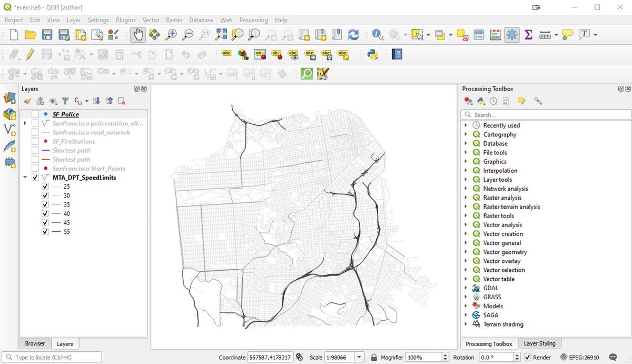Uncheck the 25 speed limit class
The height and width of the screenshot is (364, 632).
coord(45,186)
